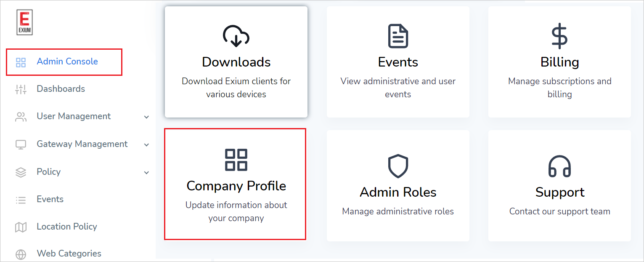This screenshot has width=644, height=262.
Task: Click the Company Profile grid icon
Action: coord(236,160)
